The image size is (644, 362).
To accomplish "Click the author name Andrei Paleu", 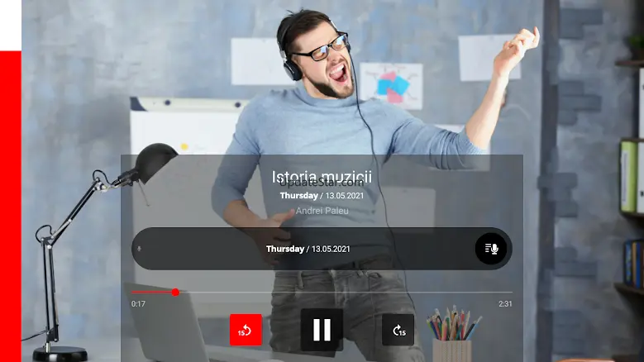I will (322, 211).
